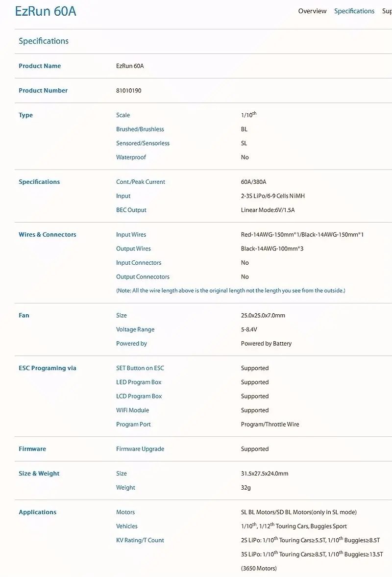Select the 31.5x27.5x24.0mm size value
The image size is (392, 577).
[x=265, y=474]
